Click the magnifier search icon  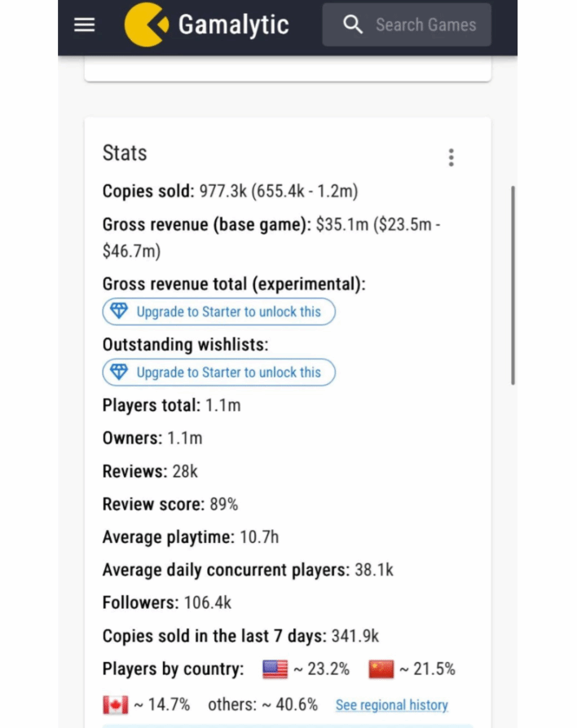[353, 24]
